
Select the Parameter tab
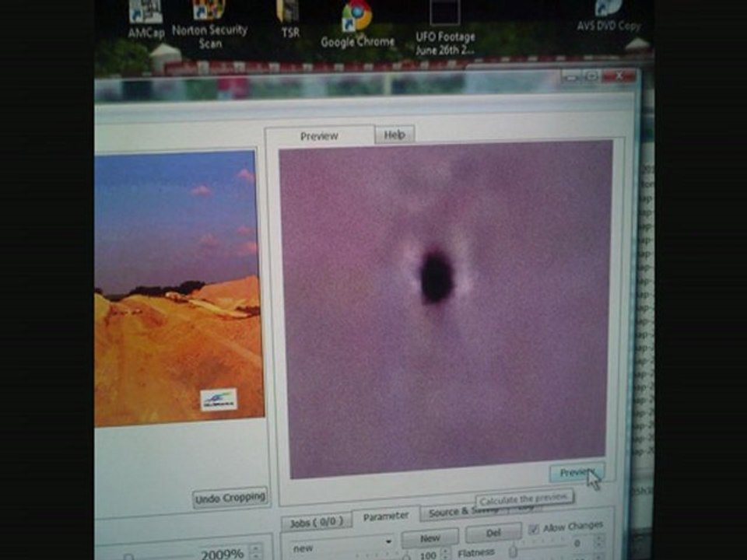point(386,516)
